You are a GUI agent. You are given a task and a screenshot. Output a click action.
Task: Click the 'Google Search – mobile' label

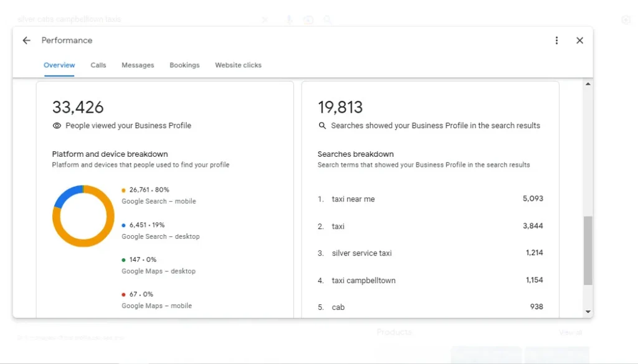point(159,201)
